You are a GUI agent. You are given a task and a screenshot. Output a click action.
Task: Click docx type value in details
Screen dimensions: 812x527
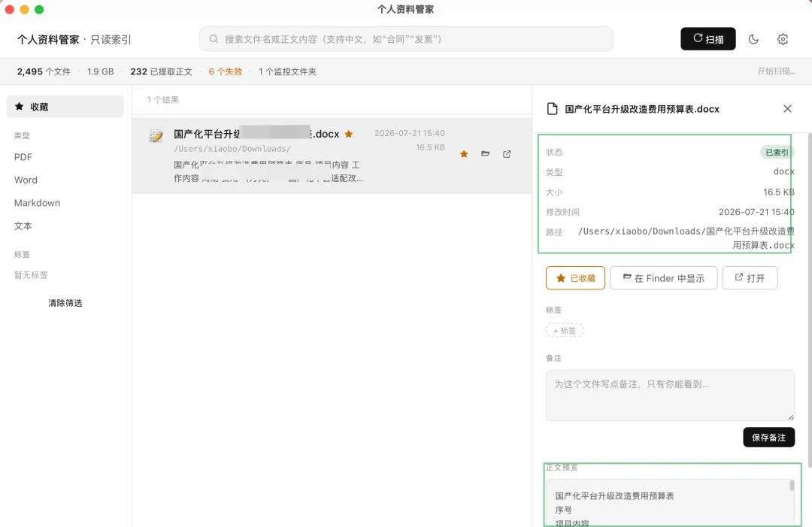(783, 171)
